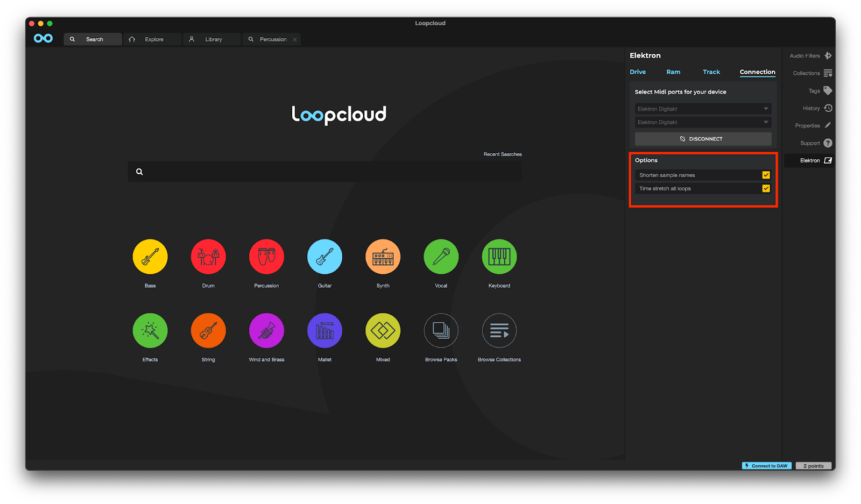
Task: Click the 2 points indicator
Action: (814, 466)
